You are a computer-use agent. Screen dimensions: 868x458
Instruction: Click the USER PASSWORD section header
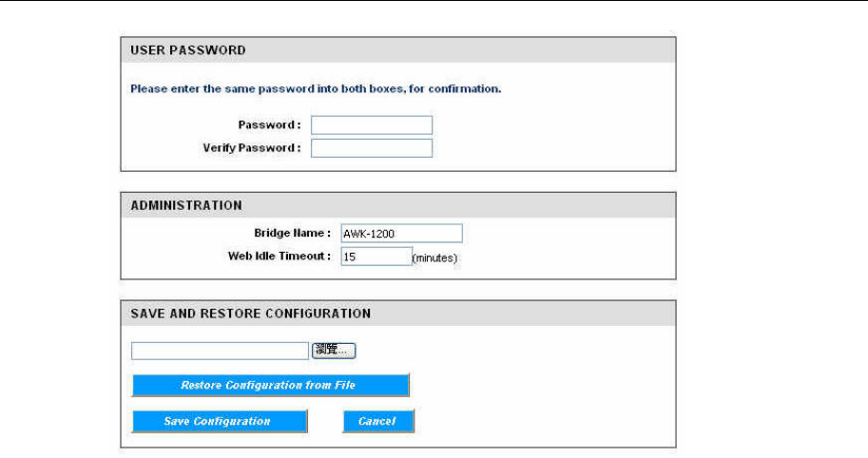click(x=187, y=50)
